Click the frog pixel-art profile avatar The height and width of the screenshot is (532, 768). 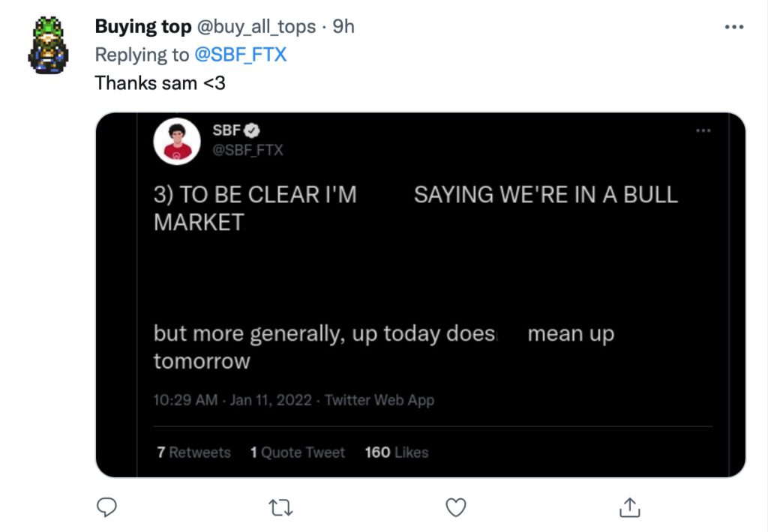pos(48,44)
